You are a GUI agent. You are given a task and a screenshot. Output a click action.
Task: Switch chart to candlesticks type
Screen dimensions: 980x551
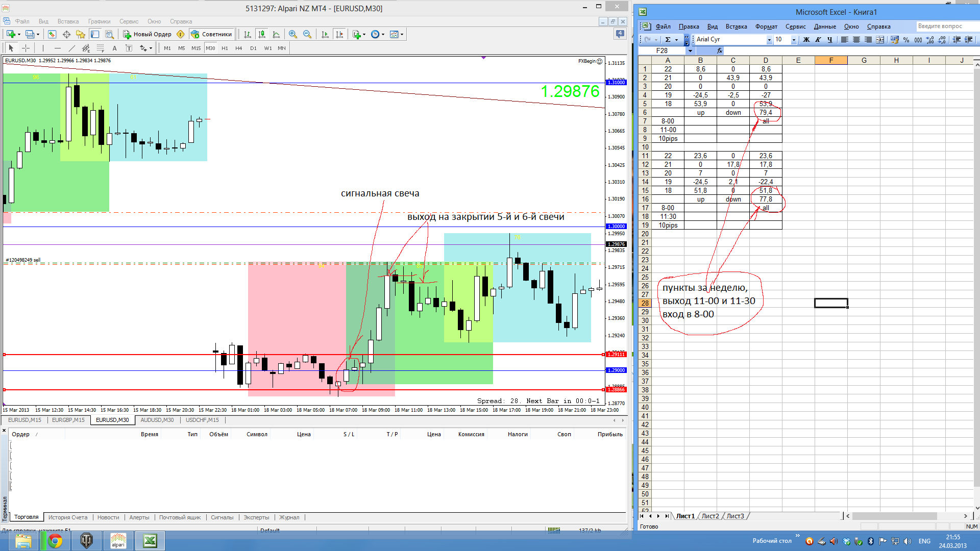pos(262,34)
